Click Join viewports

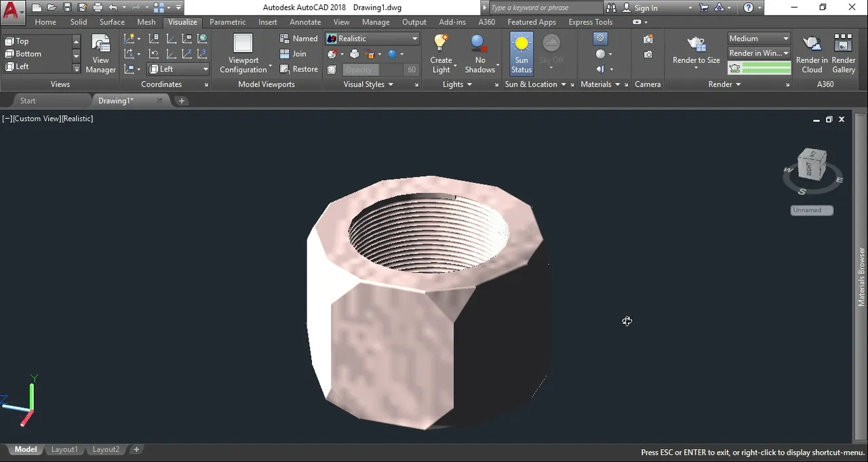[x=293, y=54]
